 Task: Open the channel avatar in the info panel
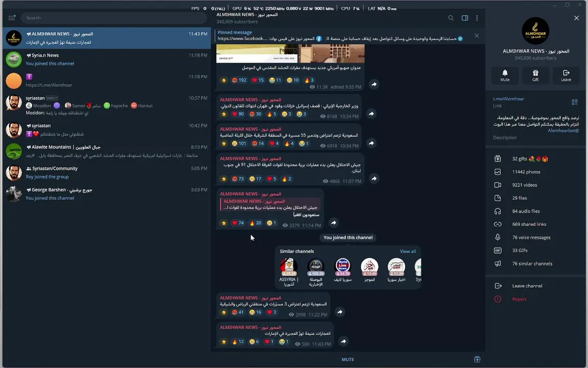pyautogui.click(x=535, y=31)
